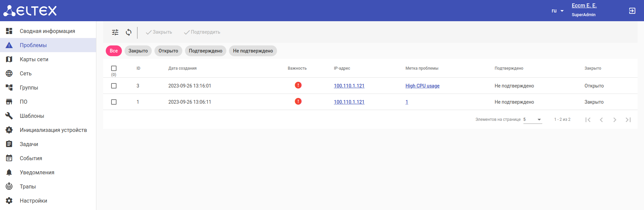Click the refresh icon in toolbar

[129, 32]
